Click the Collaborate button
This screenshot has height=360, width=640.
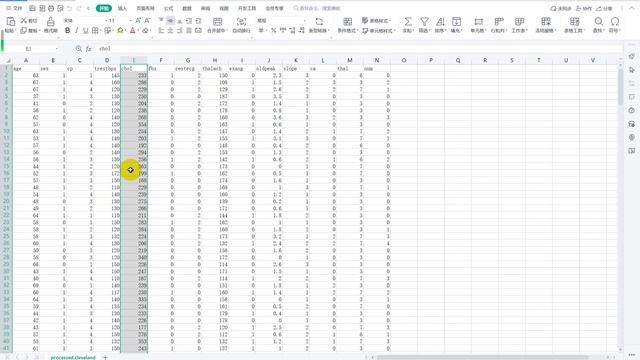[x=584, y=8]
